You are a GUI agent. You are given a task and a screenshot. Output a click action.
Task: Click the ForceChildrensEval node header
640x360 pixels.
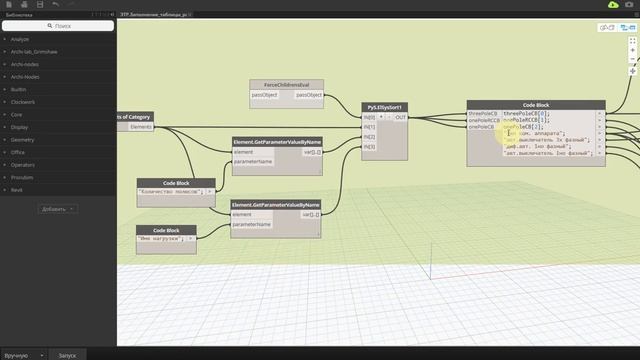(287, 85)
